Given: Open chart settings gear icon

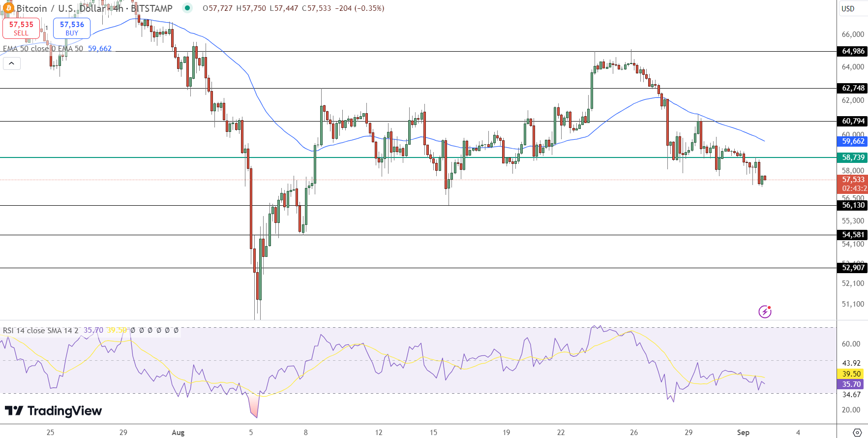Looking at the screenshot, I should coord(857,432).
